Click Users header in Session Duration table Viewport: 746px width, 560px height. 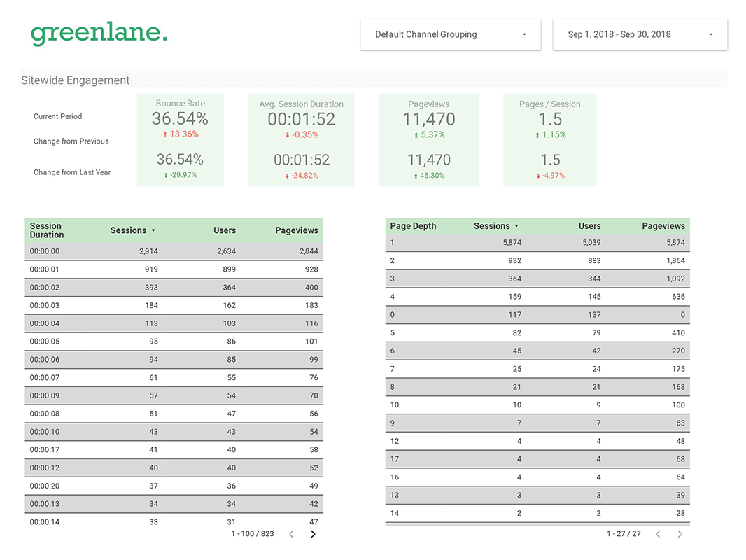click(225, 230)
